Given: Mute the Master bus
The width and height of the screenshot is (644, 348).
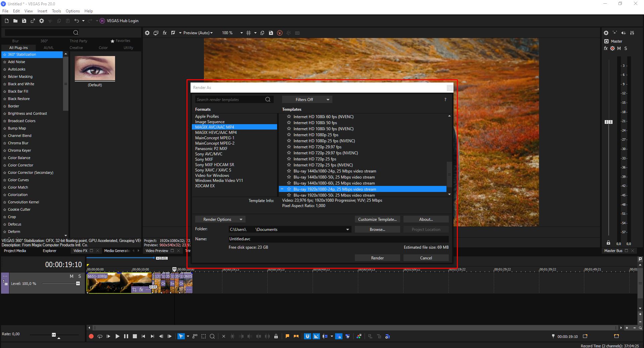Looking at the screenshot, I should pos(619,48).
